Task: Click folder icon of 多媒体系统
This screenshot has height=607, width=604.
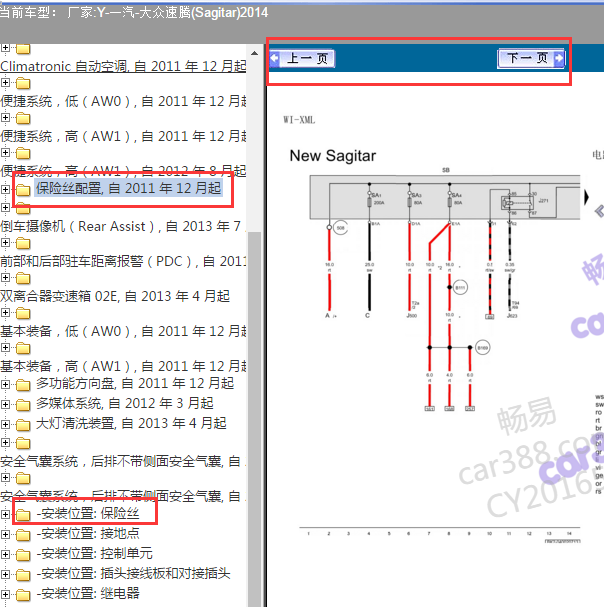Action: 23,405
